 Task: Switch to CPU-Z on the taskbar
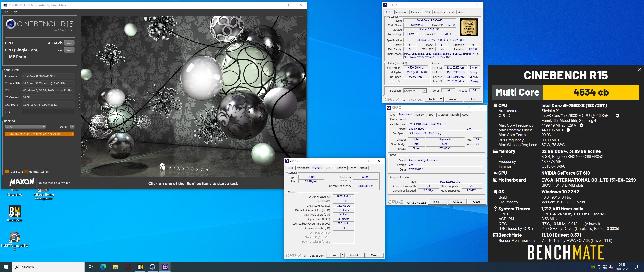coord(165,267)
